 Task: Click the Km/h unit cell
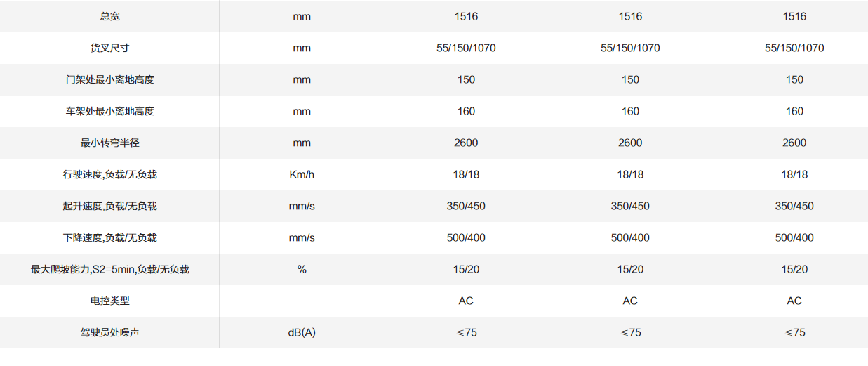click(x=302, y=174)
